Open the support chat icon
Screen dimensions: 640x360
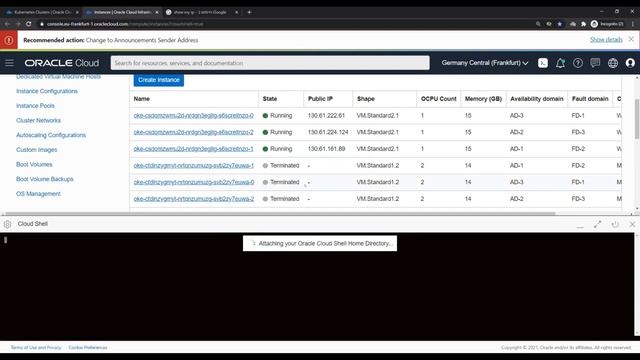(595, 63)
